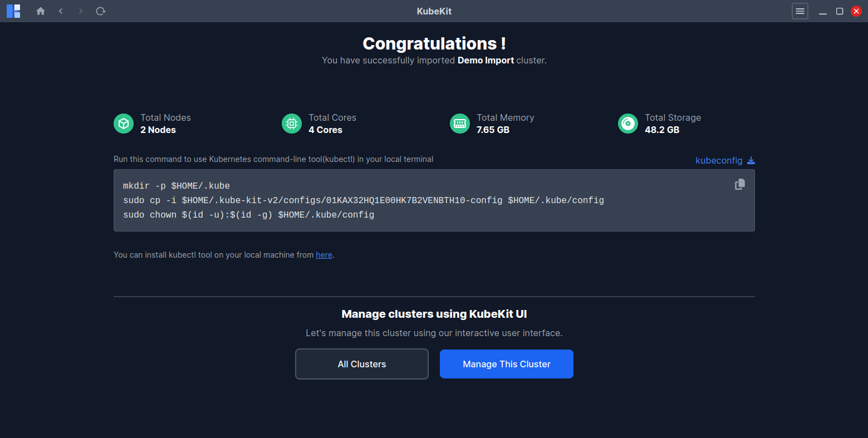Click the Total Storage disk icon

(628, 124)
